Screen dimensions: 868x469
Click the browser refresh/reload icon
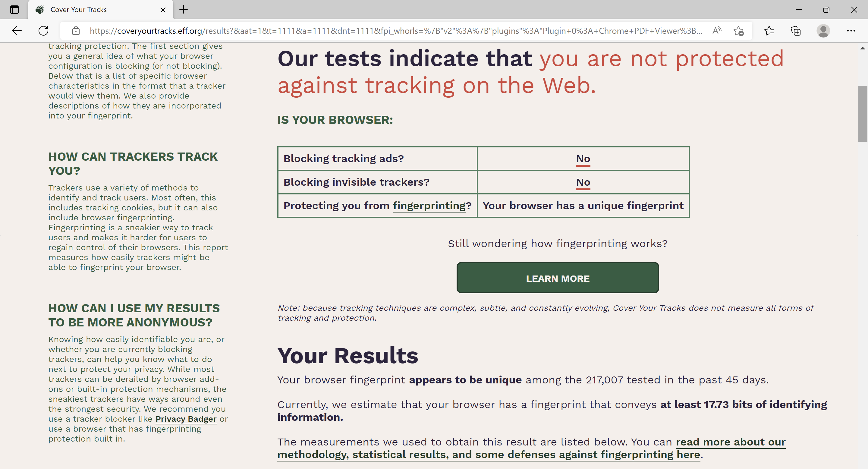[43, 31]
